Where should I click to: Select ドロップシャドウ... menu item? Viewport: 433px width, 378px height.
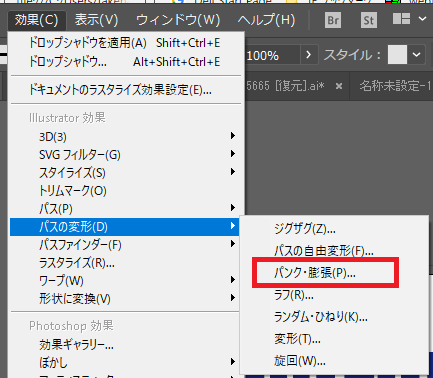tap(126, 62)
